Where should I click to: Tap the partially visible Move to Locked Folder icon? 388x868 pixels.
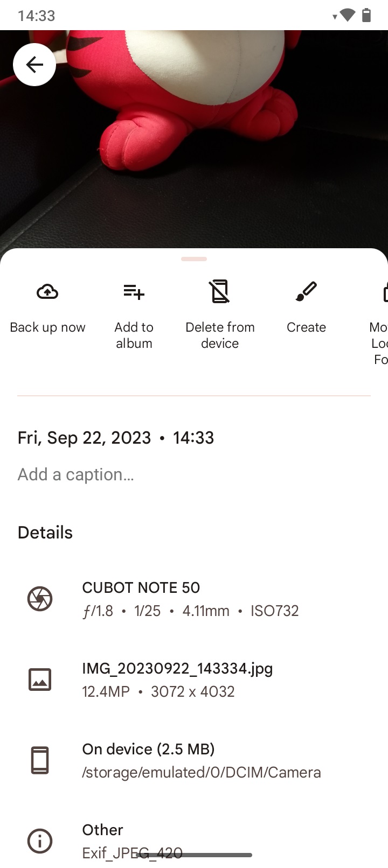(x=385, y=292)
